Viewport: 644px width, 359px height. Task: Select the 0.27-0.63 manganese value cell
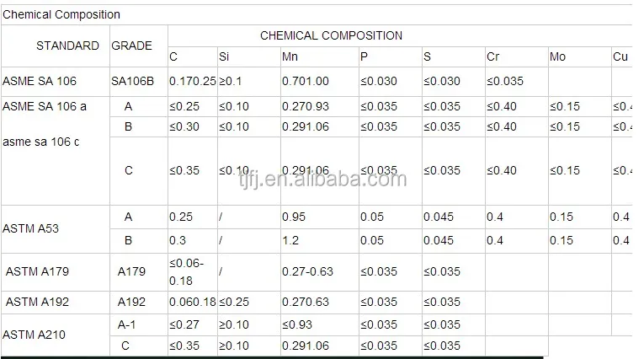308,271
